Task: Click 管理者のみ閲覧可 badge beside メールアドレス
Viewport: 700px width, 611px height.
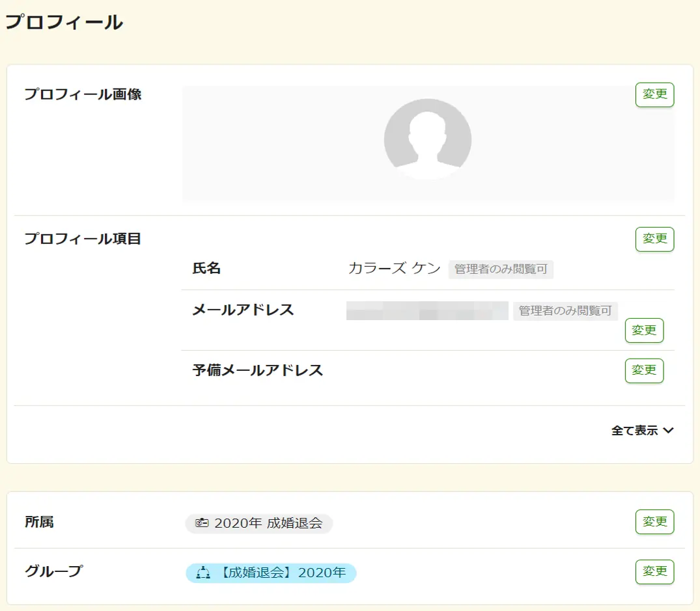Action: tap(565, 311)
